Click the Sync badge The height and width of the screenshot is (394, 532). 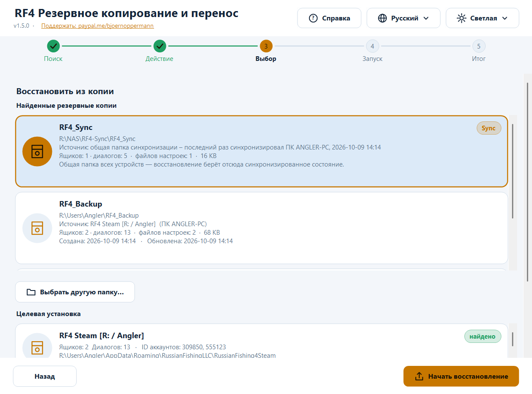(489, 128)
